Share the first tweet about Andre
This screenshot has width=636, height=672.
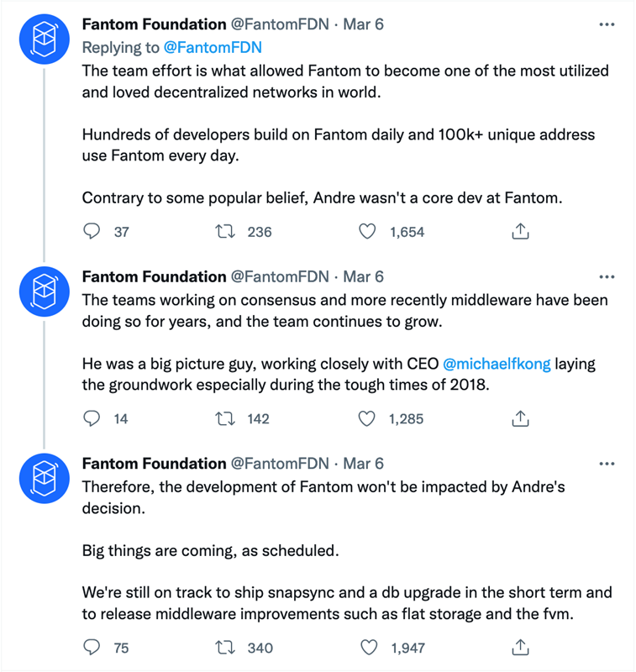(x=520, y=232)
